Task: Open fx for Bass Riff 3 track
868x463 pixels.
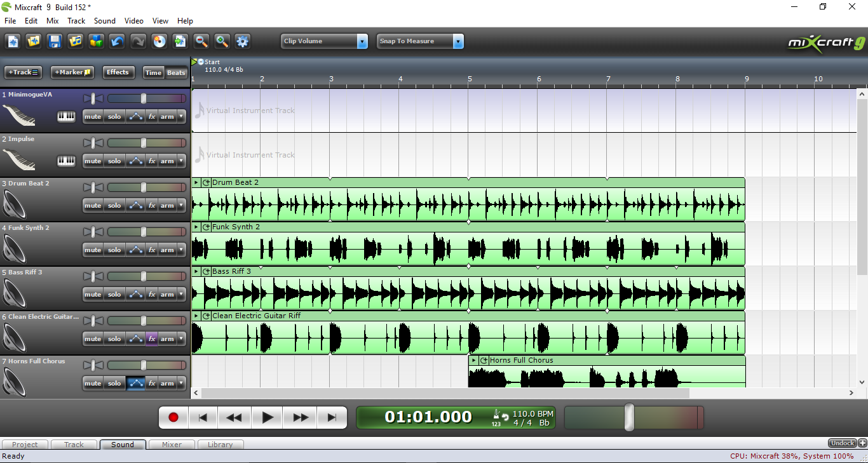Action: (151, 294)
